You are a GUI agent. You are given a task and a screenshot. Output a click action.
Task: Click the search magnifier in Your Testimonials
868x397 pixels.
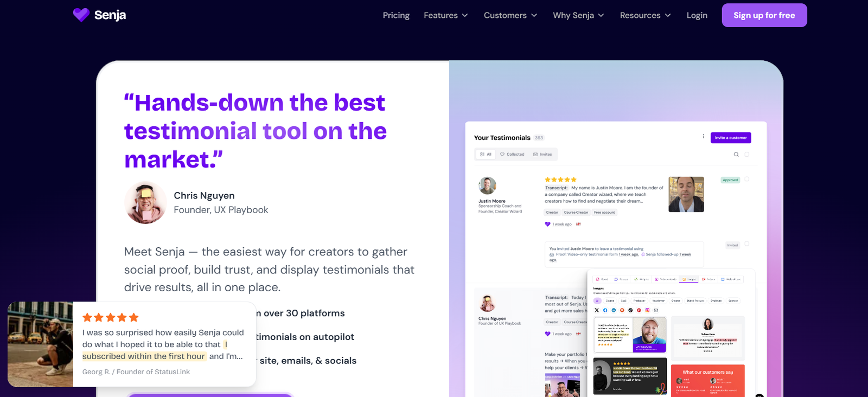point(736,155)
